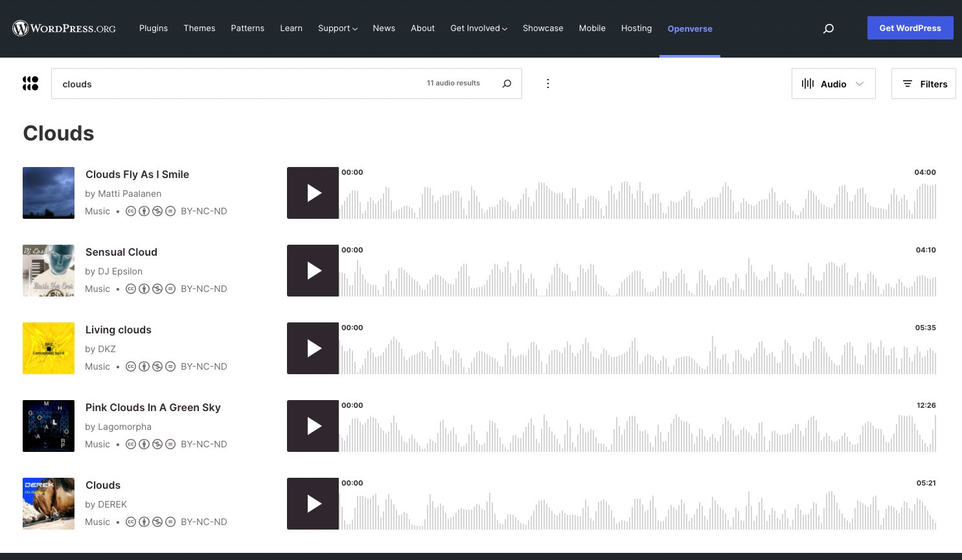Click 'by Matti Paalanen' text
This screenshot has height=560, width=962.
coord(123,194)
